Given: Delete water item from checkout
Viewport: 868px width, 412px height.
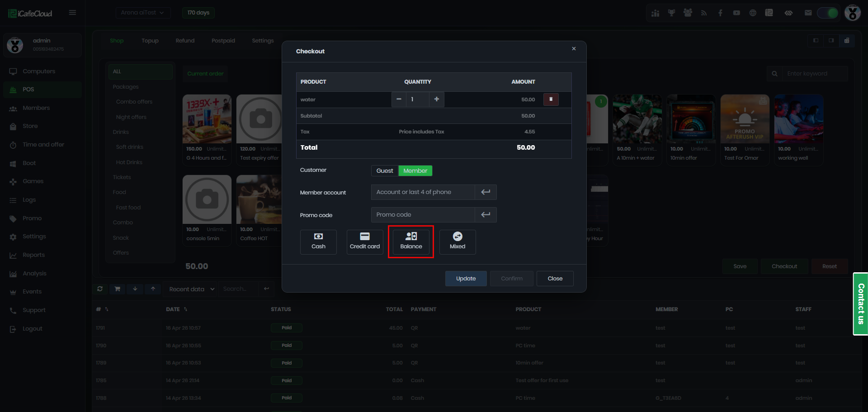Looking at the screenshot, I should tap(551, 99).
